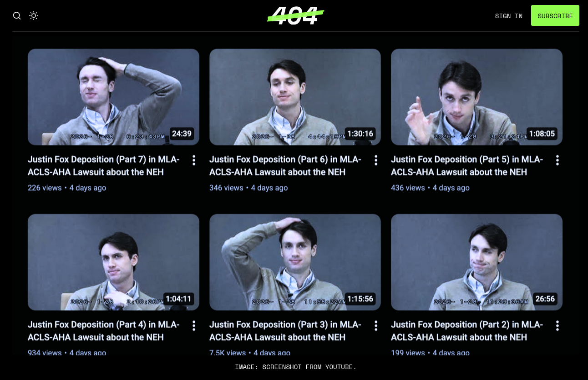This screenshot has height=380, width=588.
Task: Open the Sign In link
Action: coord(509,16)
